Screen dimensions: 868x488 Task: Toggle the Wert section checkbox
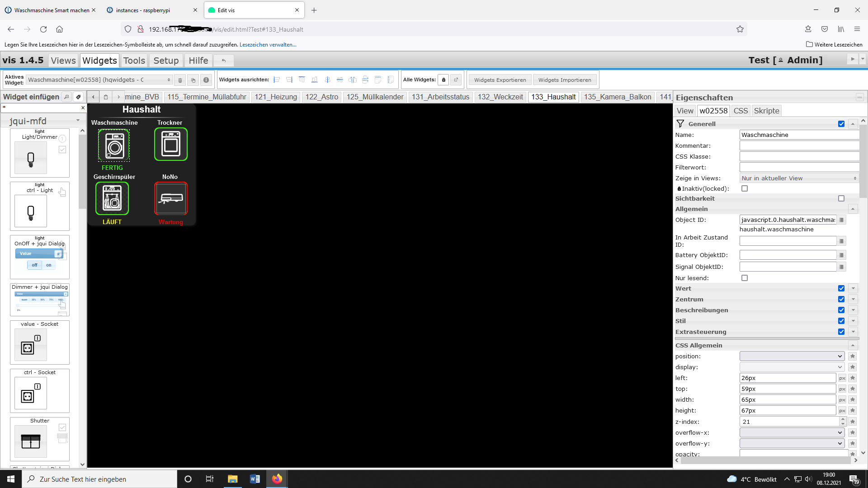[x=841, y=288]
